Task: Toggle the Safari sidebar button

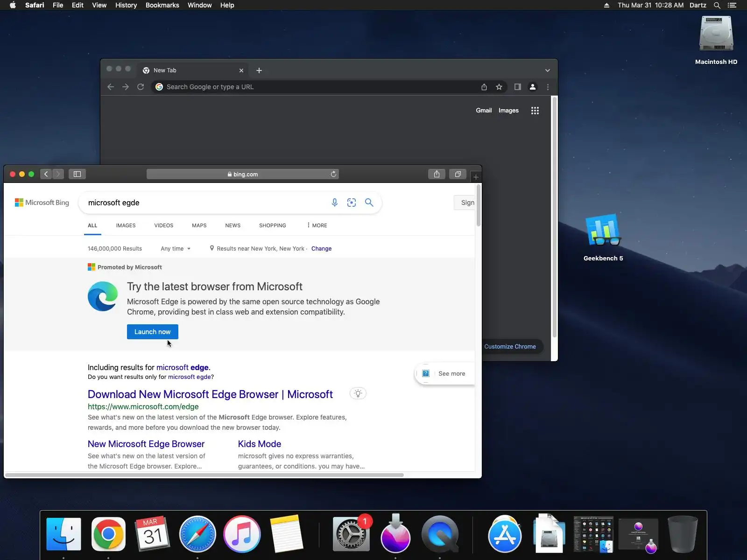Action: tap(78, 174)
